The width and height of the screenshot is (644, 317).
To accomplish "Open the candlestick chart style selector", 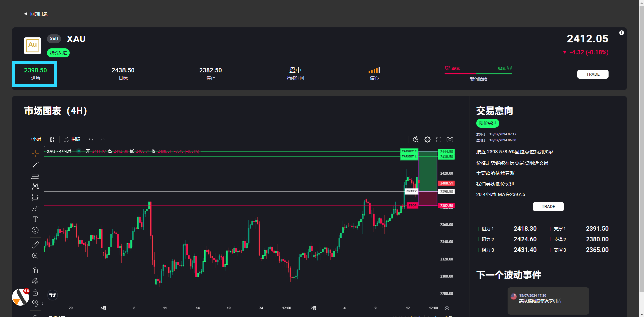I will pos(52,139).
